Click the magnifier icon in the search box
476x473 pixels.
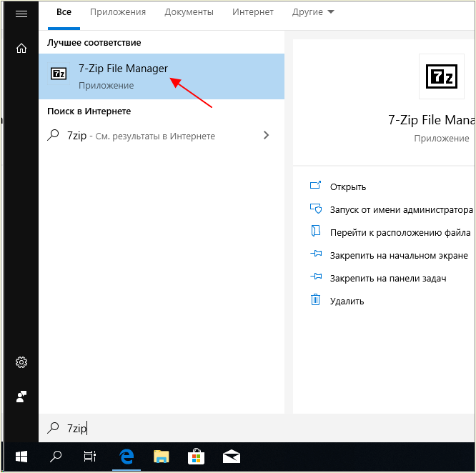point(53,428)
